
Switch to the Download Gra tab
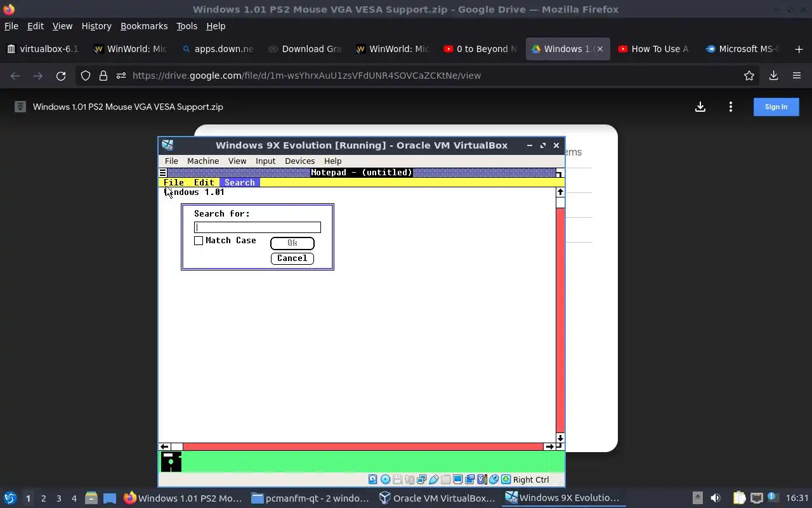tap(305, 49)
